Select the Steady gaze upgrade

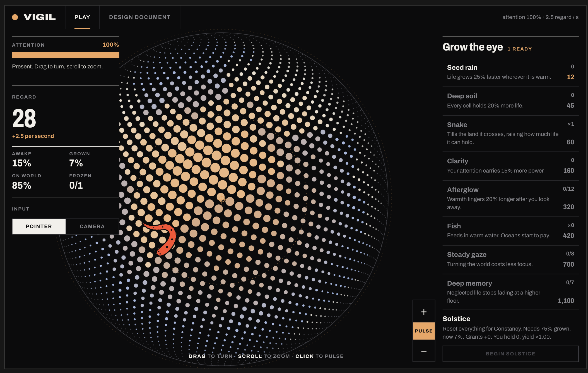[x=510, y=260]
